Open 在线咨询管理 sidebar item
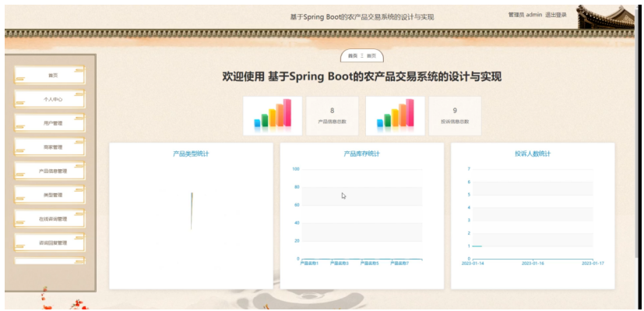 point(50,218)
